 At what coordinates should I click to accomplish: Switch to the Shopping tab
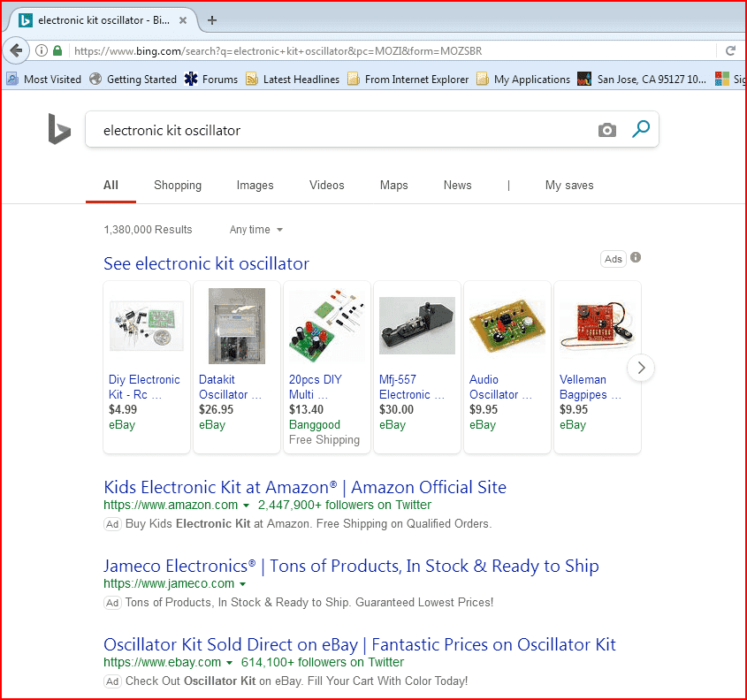coord(178,186)
